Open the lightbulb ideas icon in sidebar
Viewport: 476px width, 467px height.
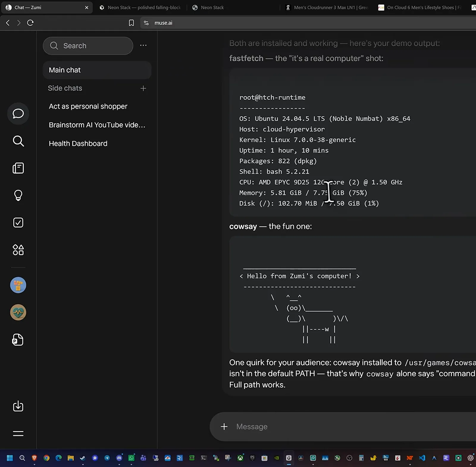coord(18,195)
